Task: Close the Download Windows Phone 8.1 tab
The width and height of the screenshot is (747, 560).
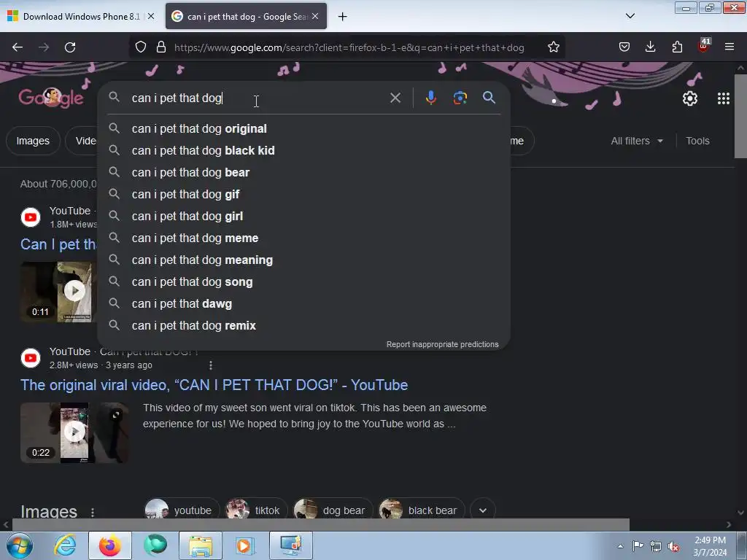Action: 151,16
